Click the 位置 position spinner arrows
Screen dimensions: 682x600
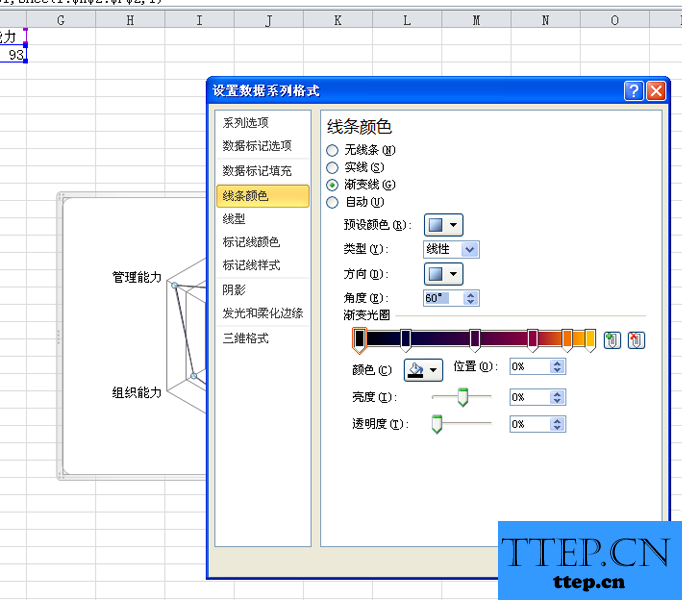[557, 367]
